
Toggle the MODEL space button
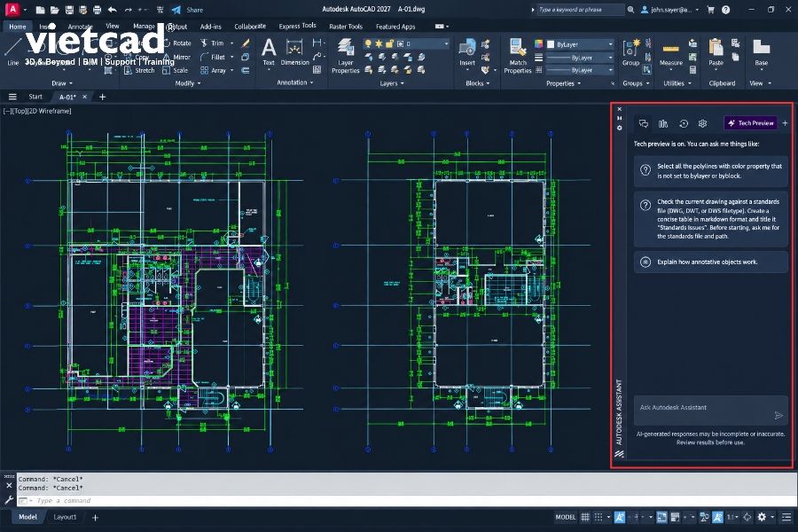[x=566, y=517]
